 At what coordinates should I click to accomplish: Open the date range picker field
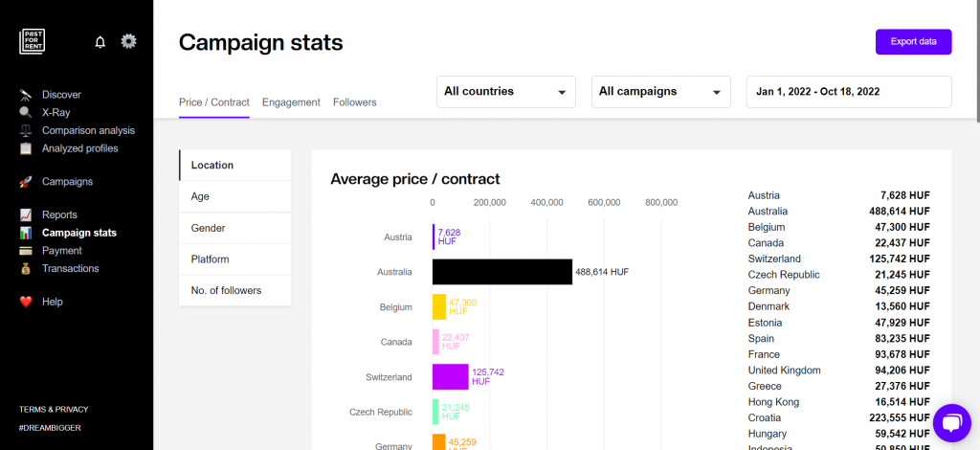850,92
